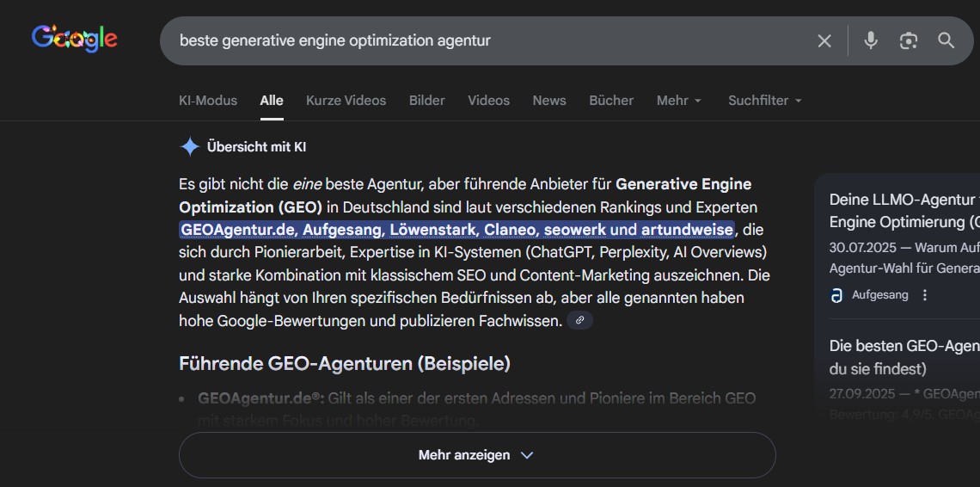Go to the Bücher tab
The image size is (980, 487).
pos(611,101)
